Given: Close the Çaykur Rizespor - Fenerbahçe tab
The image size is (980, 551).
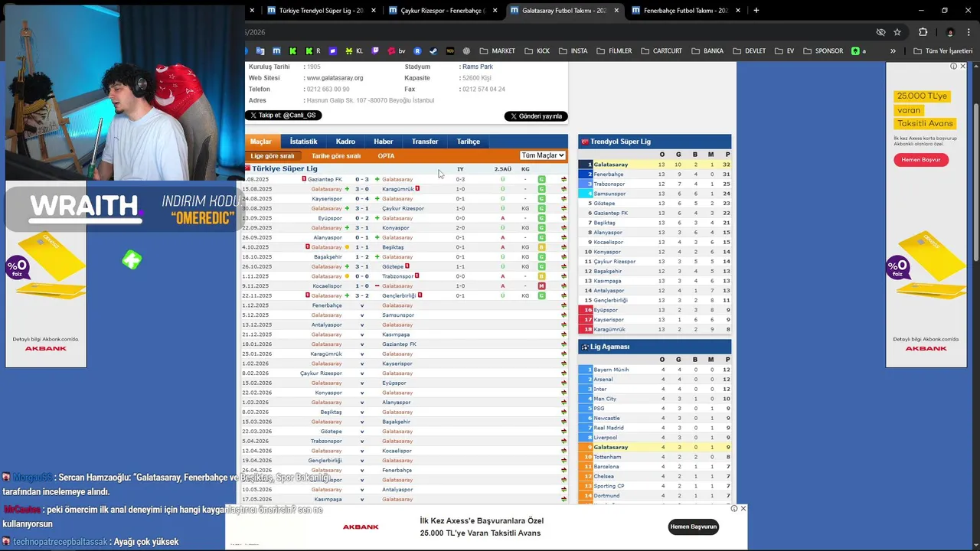Looking at the screenshot, I should (495, 11).
